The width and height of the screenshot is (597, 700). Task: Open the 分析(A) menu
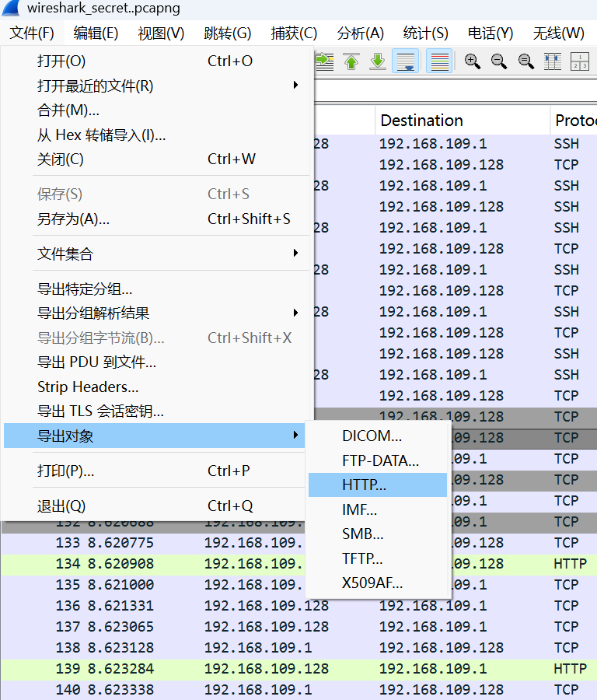pyautogui.click(x=361, y=33)
